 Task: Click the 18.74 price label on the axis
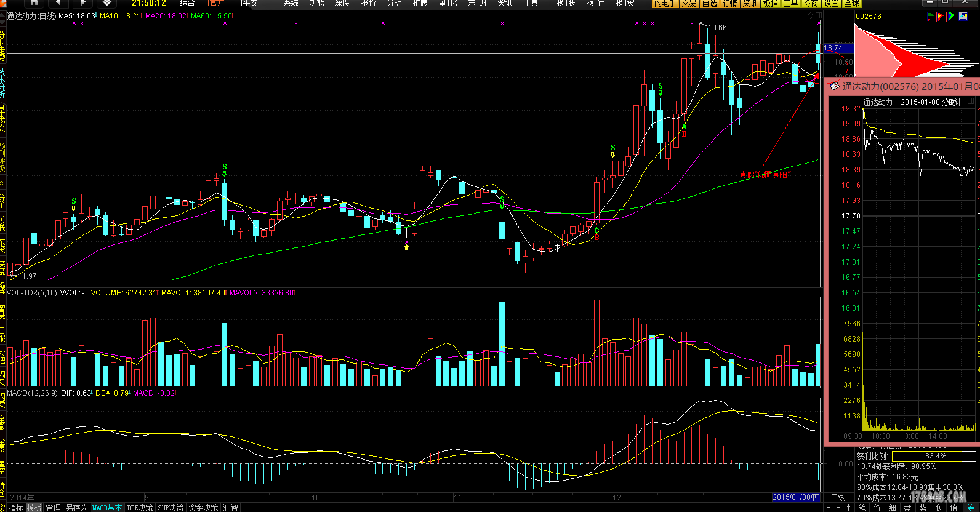(x=838, y=48)
